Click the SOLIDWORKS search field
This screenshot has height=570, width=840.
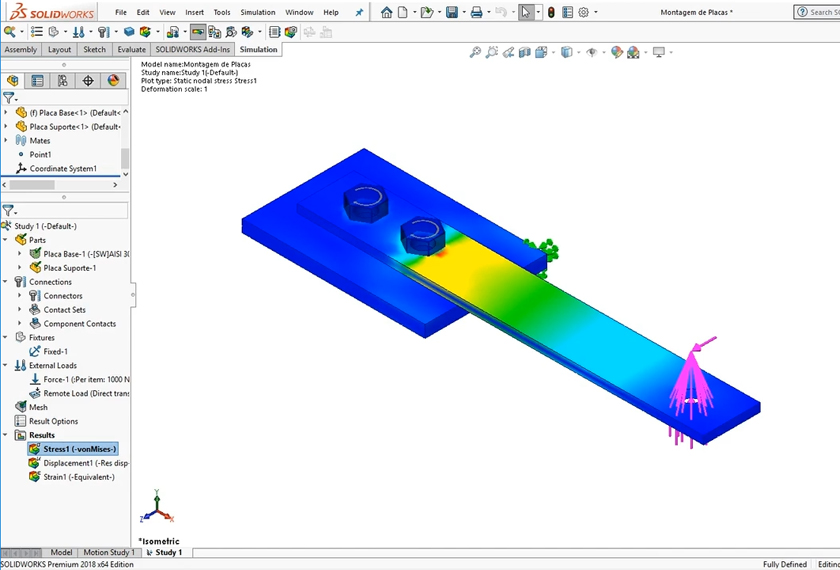point(820,12)
